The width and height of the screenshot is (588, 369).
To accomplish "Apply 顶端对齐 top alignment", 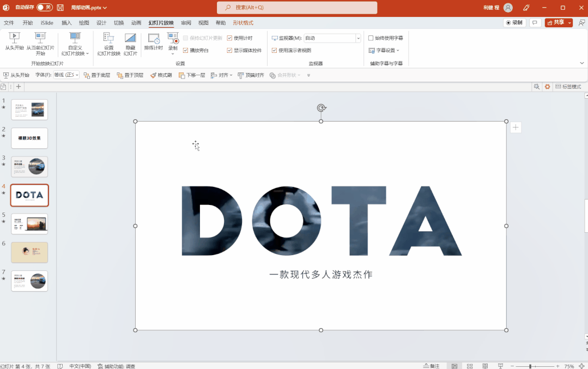I will click(x=251, y=75).
